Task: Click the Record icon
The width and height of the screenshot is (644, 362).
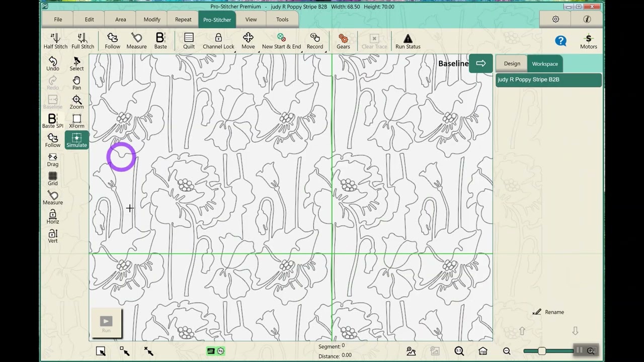Action: coord(315,41)
